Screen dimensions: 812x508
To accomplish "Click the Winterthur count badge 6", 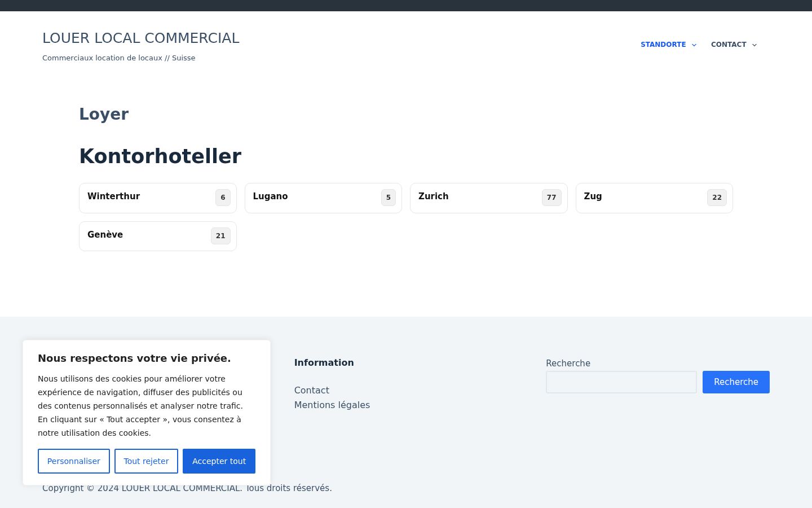I will [x=223, y=198].
